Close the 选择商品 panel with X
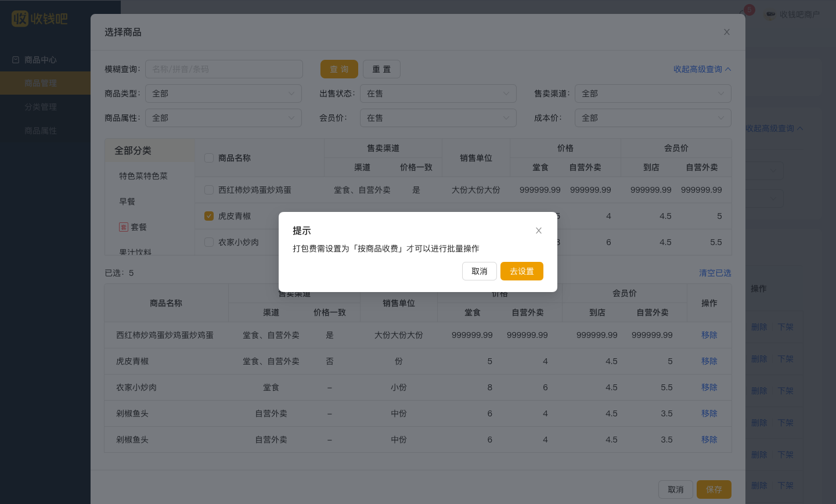The width and height of the screenshot is (836, 504). (x=727, y=32)
